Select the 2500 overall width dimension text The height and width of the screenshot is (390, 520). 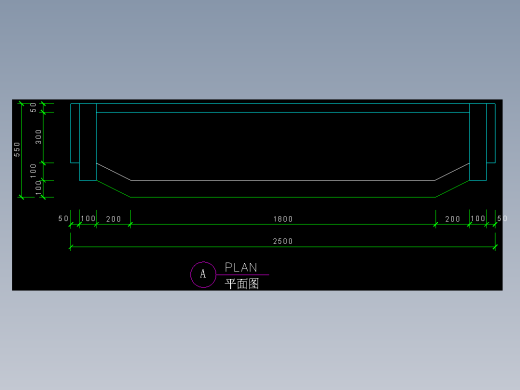tap(283, 241)
